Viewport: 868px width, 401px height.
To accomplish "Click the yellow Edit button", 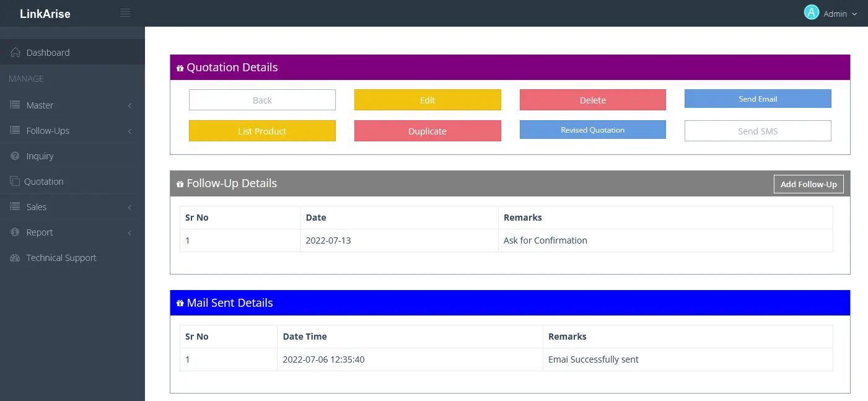I will tap(427, 100).
